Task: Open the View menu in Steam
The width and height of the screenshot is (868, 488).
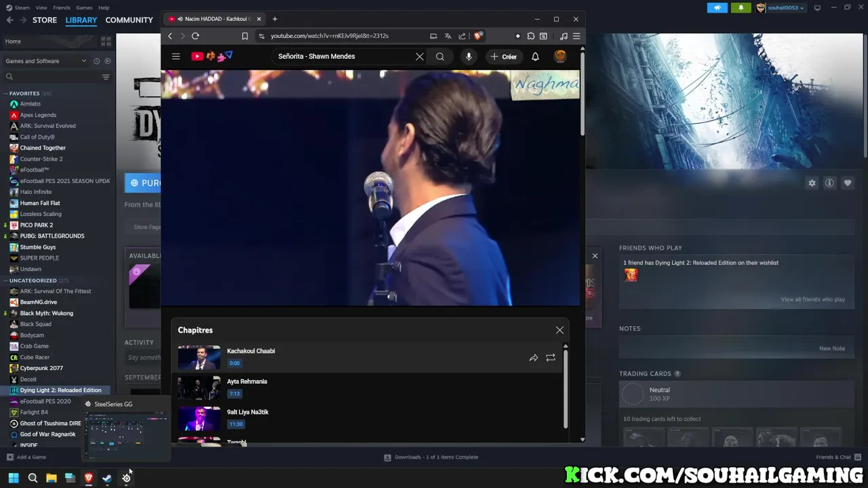Action: pyautogui.click(x=41, y=7)
